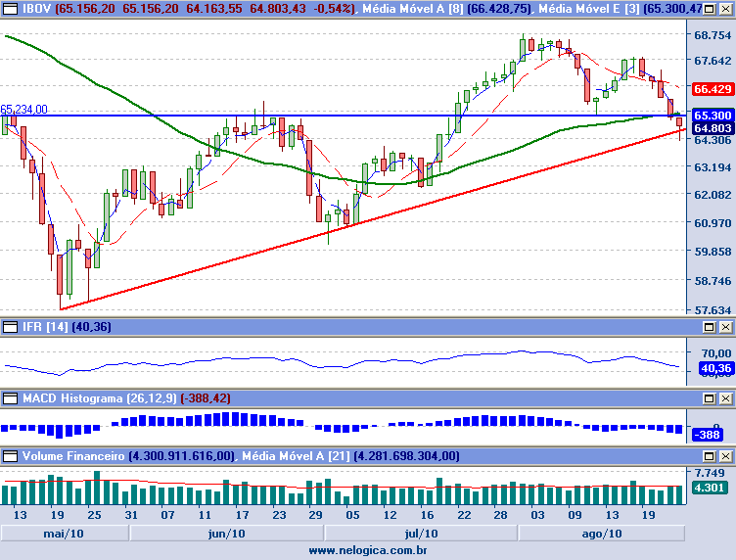Click the MACD Histograma panel icon
Viewport: 736px width, 560px height.
[11, 398]
